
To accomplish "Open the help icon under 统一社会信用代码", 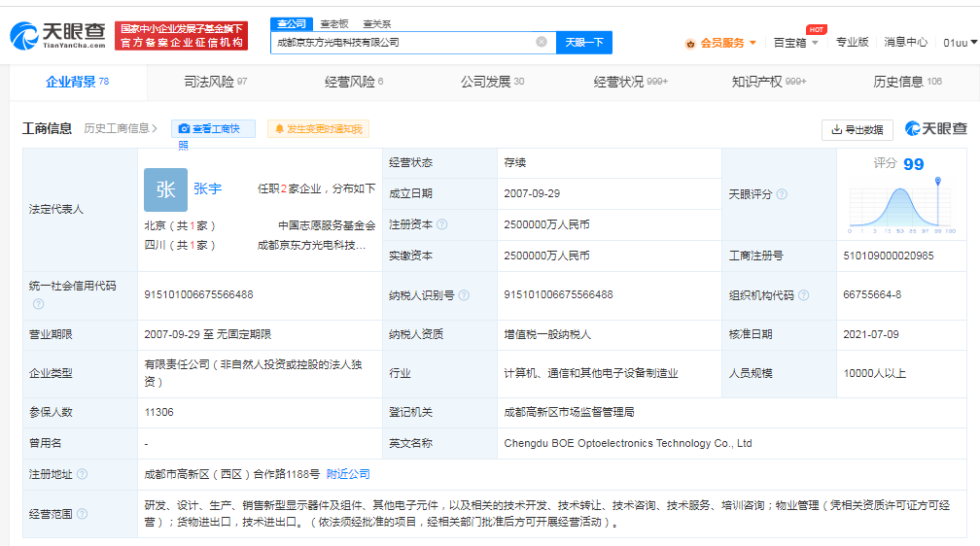I will pos(38,304).
